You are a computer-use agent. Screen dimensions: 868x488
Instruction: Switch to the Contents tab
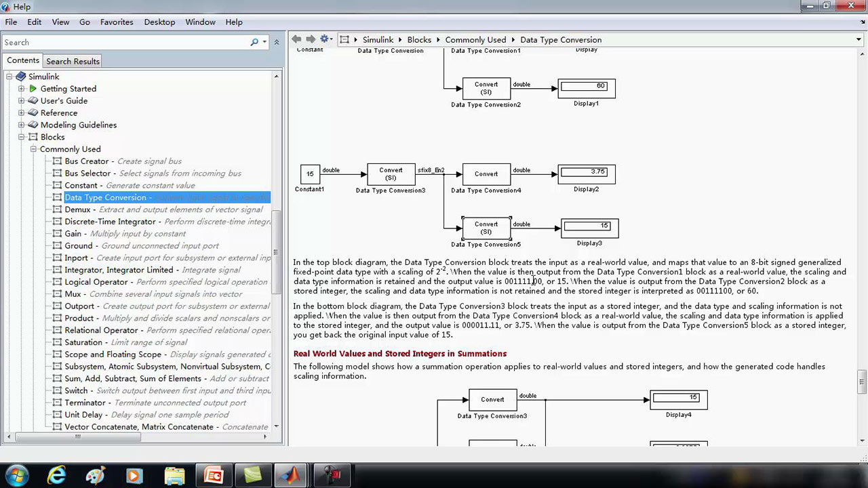point(23,60)
